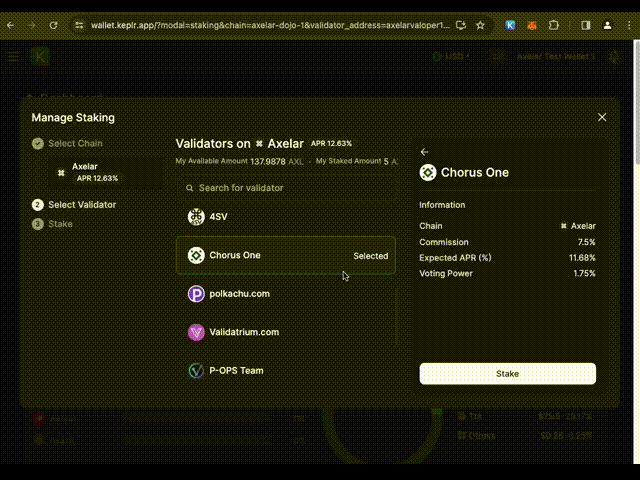Image resolution: width=640 pixels, height=480 pixels.
Task: Click the P-OPS Team logo
Action: 196,371
